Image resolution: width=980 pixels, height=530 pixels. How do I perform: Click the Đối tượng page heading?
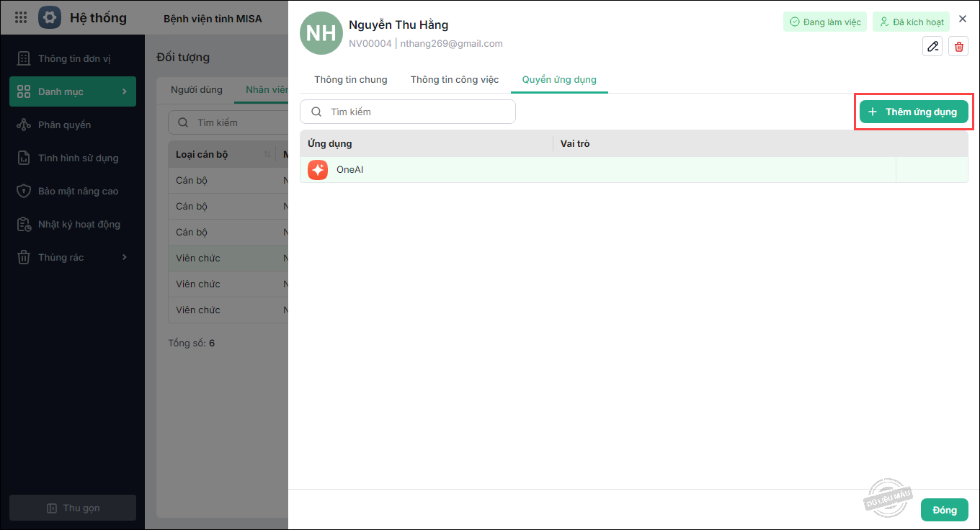pyautogui.click(x=183, y=57)
